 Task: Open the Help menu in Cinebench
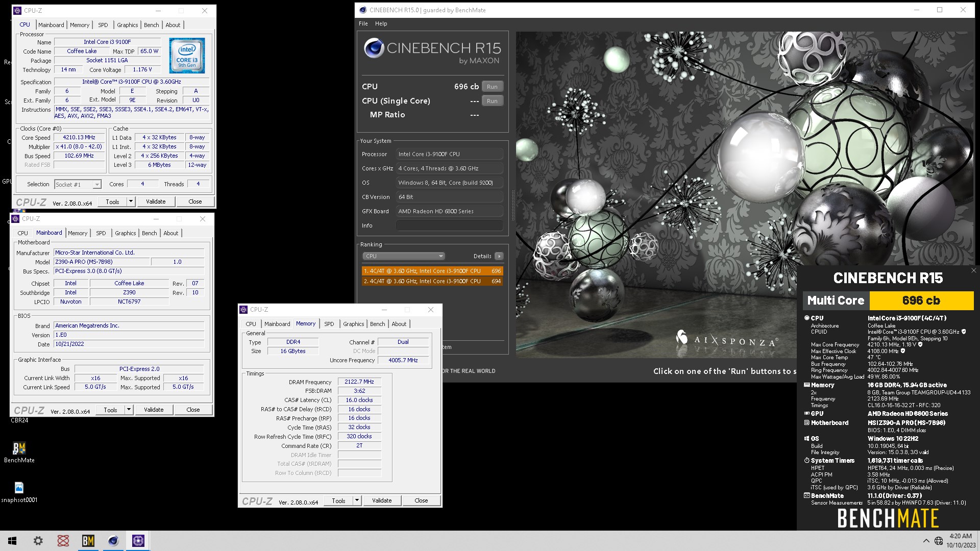[381, 23]
